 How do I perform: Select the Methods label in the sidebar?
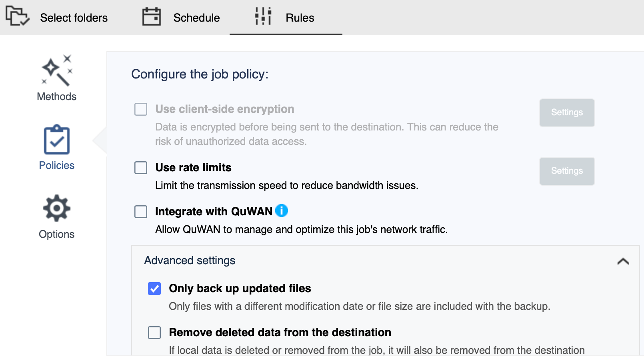click(x=57, y=97)
